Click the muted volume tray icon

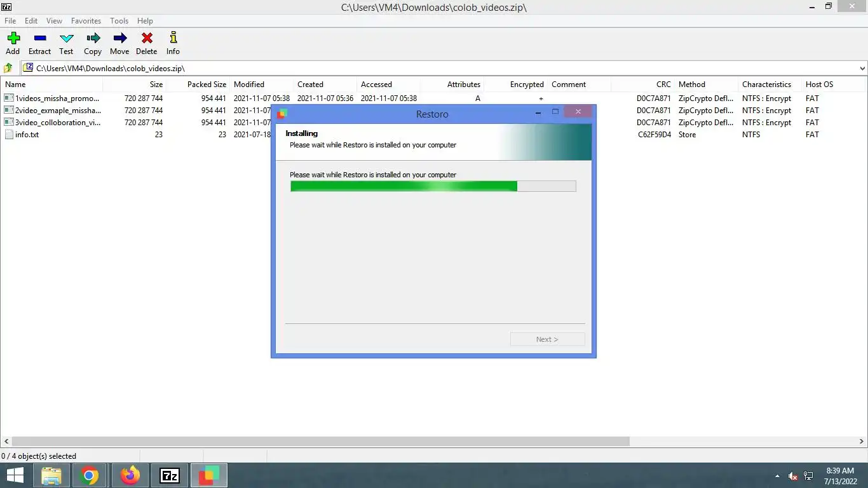click(x=792, y=475)
